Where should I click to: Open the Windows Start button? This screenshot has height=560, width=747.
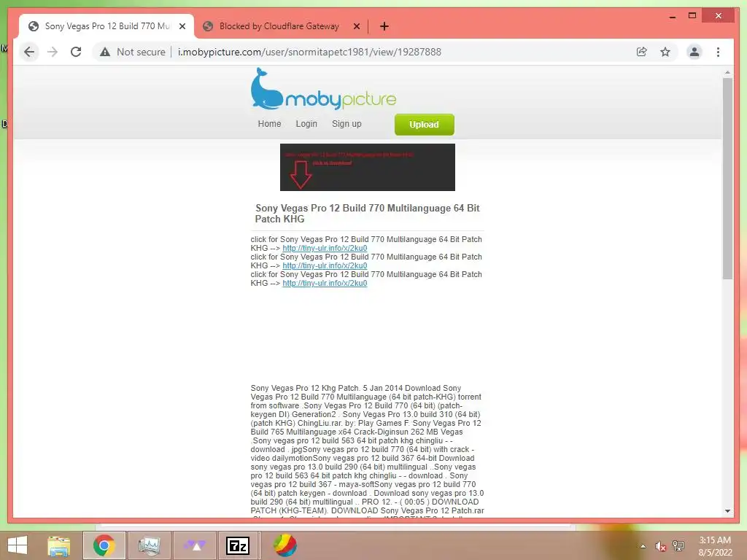tap(18, 545)
